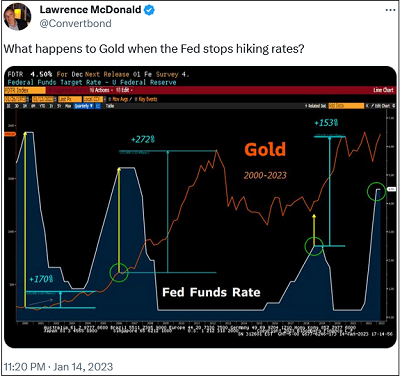Open the Actions menu in the chart
Viewport: 400px width, 376px height.
click(x=102, y=90)
